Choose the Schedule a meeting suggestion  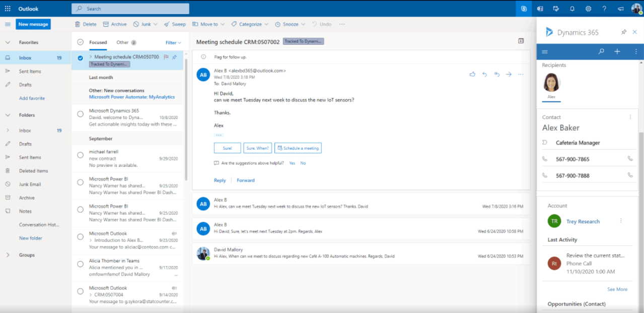pyautogui.click(x=298, y=148)
